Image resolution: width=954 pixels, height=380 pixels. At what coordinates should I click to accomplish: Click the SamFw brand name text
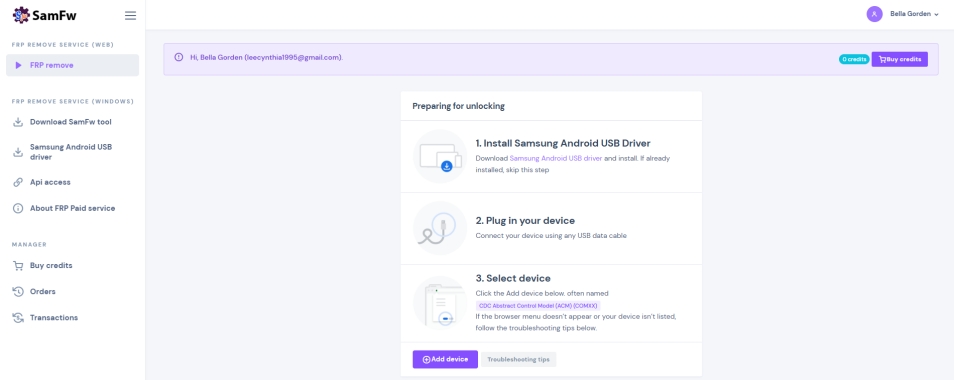point(54,15)
